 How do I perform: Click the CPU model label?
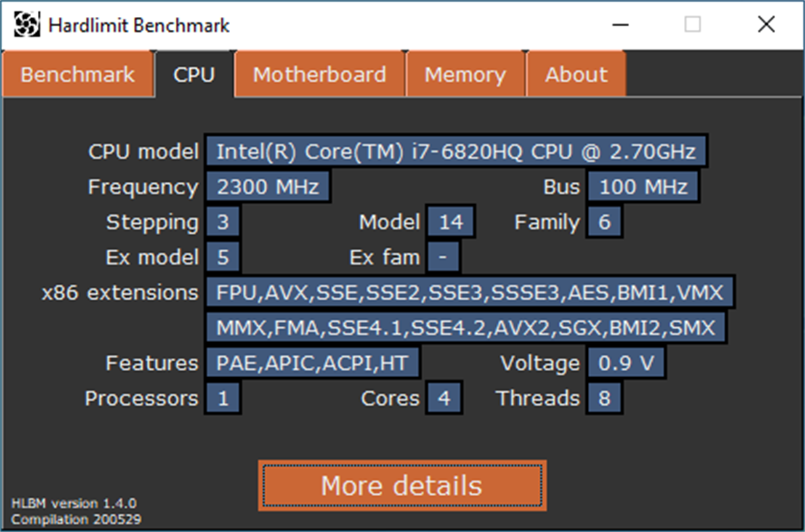click(x=143, y=151)
